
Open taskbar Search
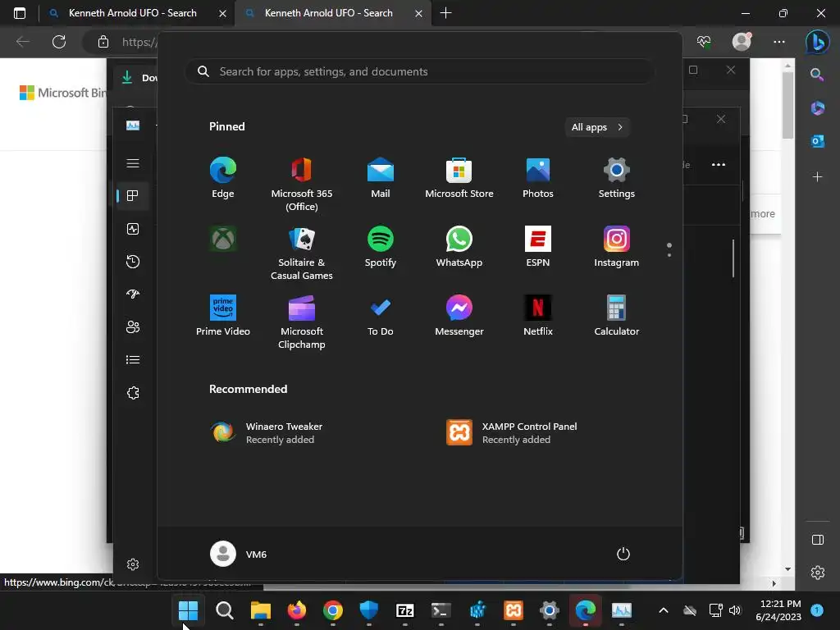[x=225, y=609]
